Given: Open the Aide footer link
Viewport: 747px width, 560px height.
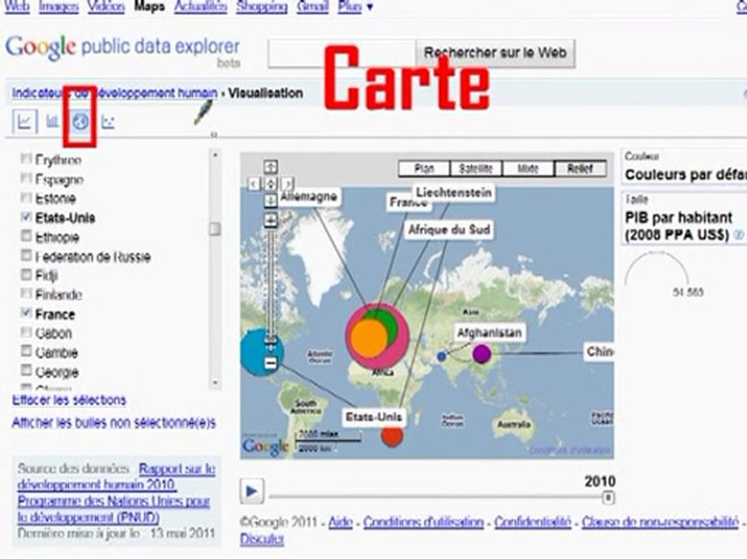Looking at the screenshot, I should pos(340,523).
